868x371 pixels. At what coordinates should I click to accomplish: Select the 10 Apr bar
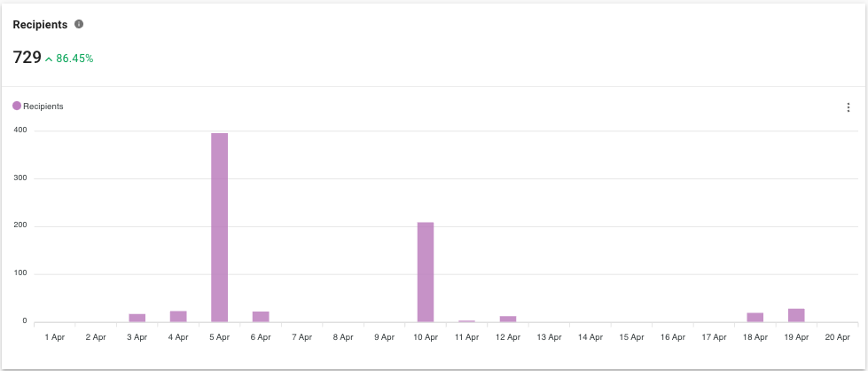tap(426, 272)
